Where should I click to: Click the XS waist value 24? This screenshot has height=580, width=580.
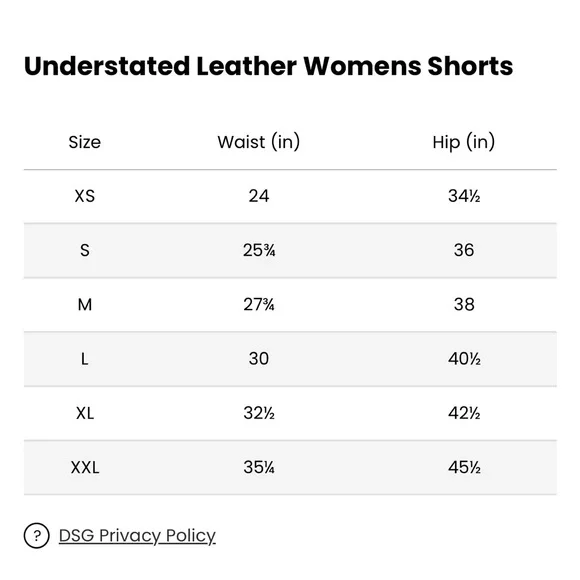[x=259, y=196]
